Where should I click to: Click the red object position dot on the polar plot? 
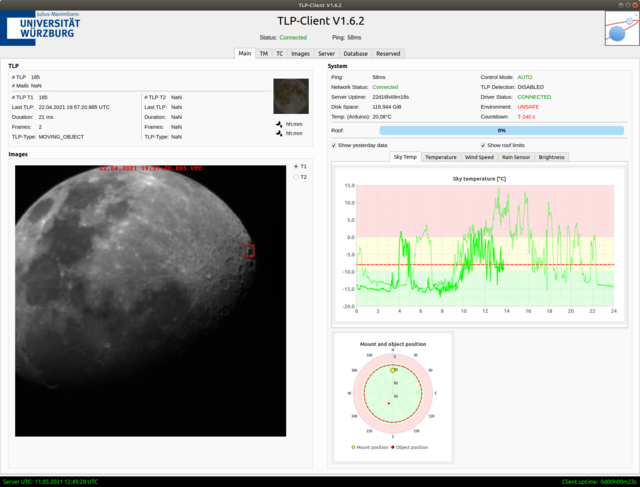[389, 402]
